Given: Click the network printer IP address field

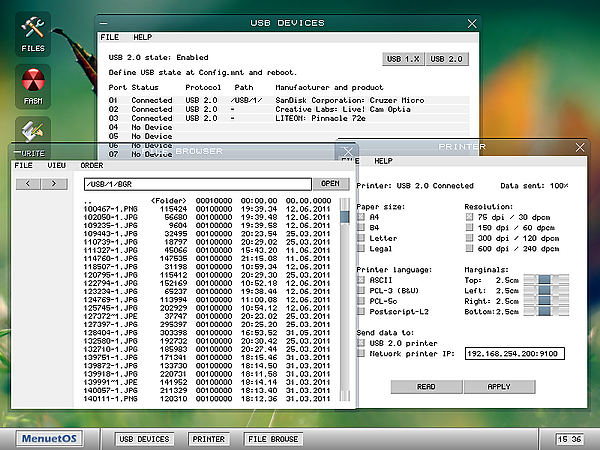Looking at the screenshot, I should 515,354.
